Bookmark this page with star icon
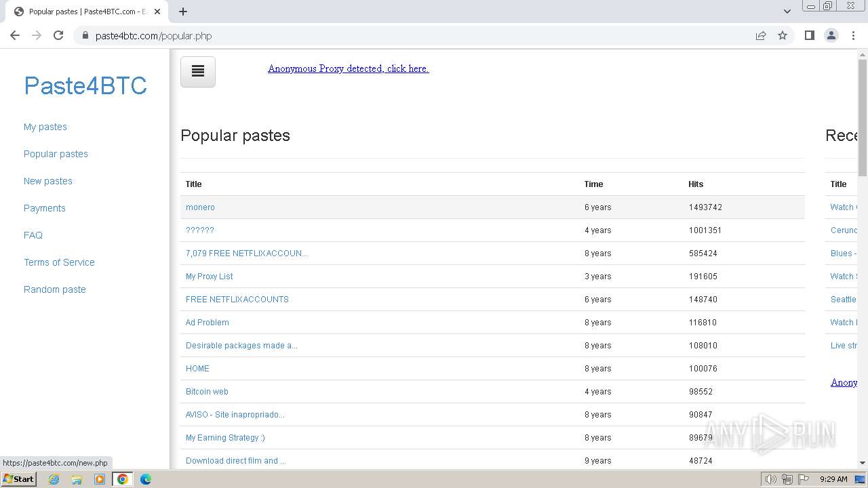868x488 pixels. coord(783,36)
